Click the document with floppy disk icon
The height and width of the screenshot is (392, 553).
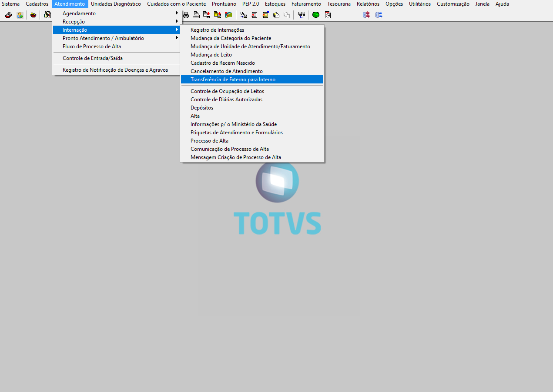(206, 15)
